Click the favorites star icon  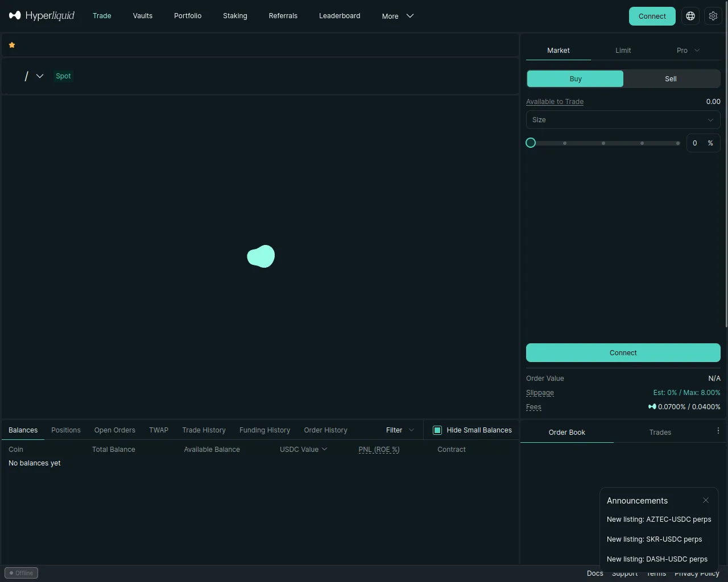[12, 45]
